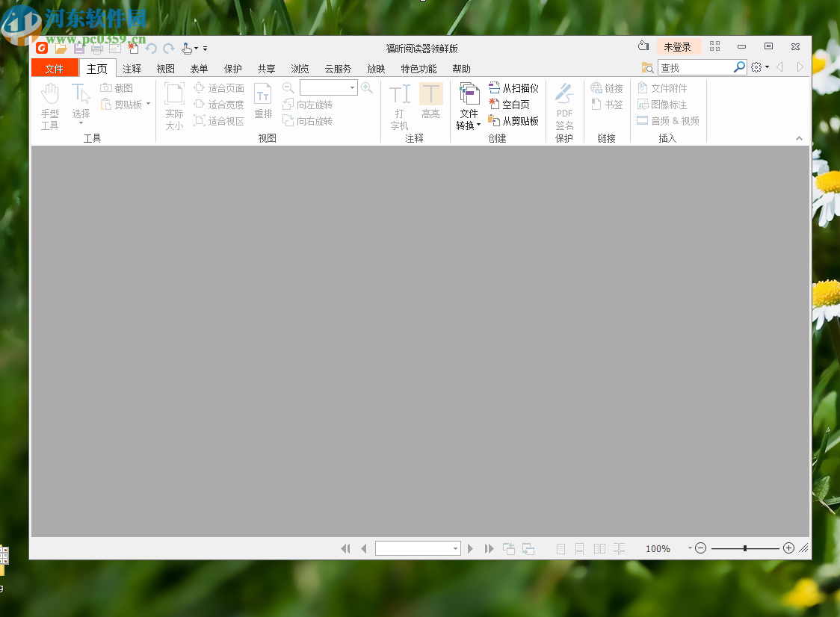Select the 选择 text select tool

[81, 105]
